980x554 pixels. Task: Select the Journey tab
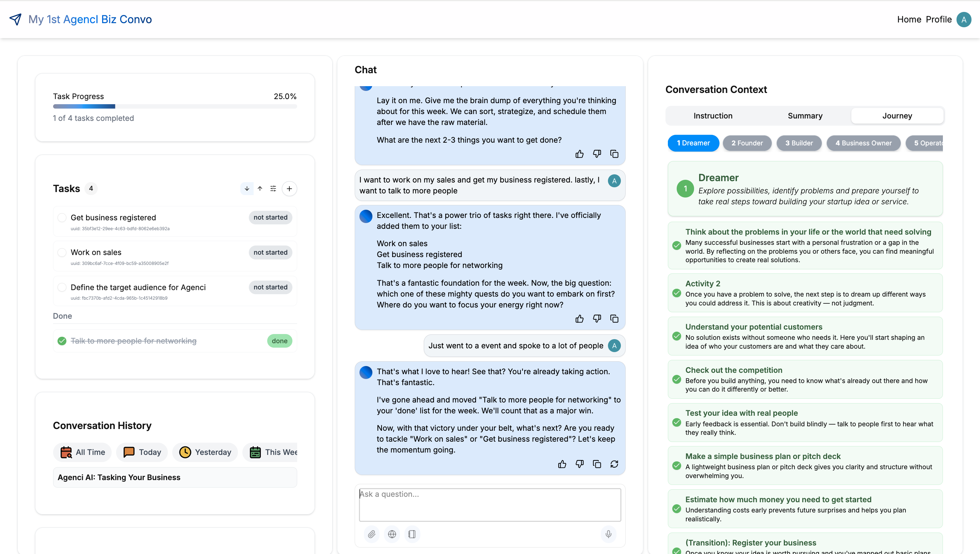(897, 116)
